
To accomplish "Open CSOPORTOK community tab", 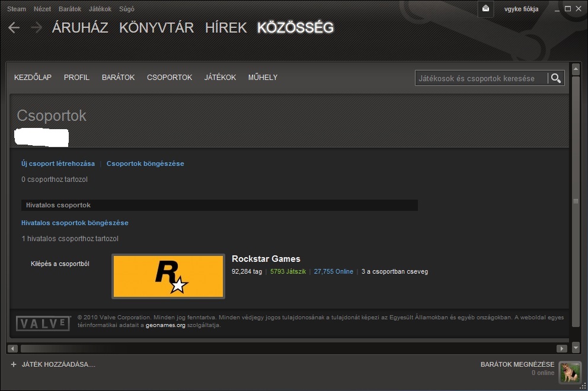I will click(x=170, y=77).
